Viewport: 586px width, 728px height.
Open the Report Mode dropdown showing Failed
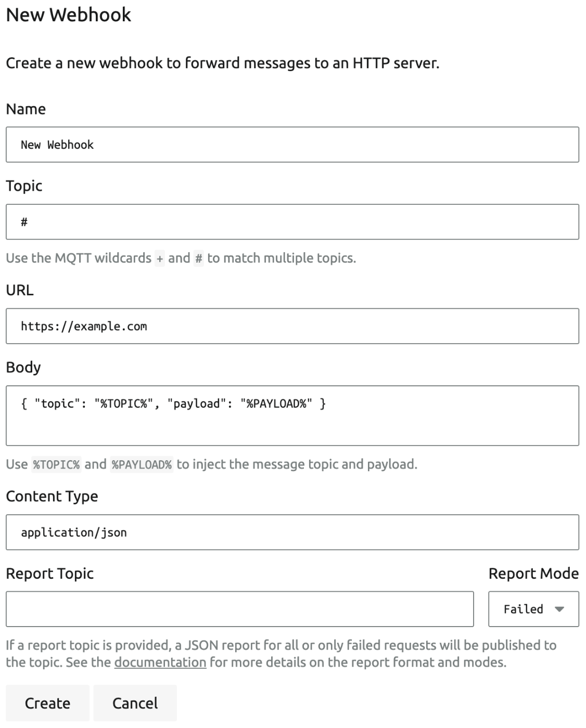click(533, 609)
